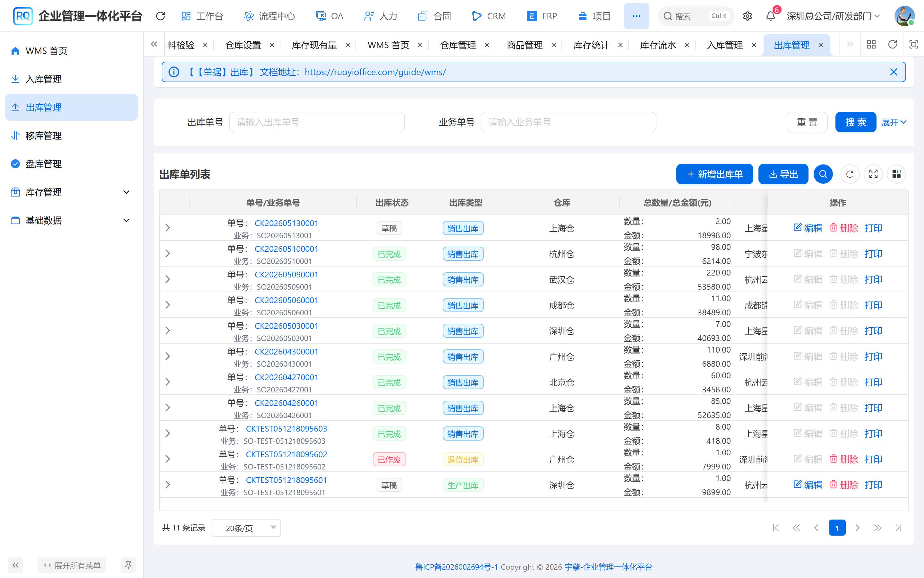Image resolution: width=924 pixels, height=578 pixels.
Task: Open the tab grid overview icon
Action: pos(871,45)
